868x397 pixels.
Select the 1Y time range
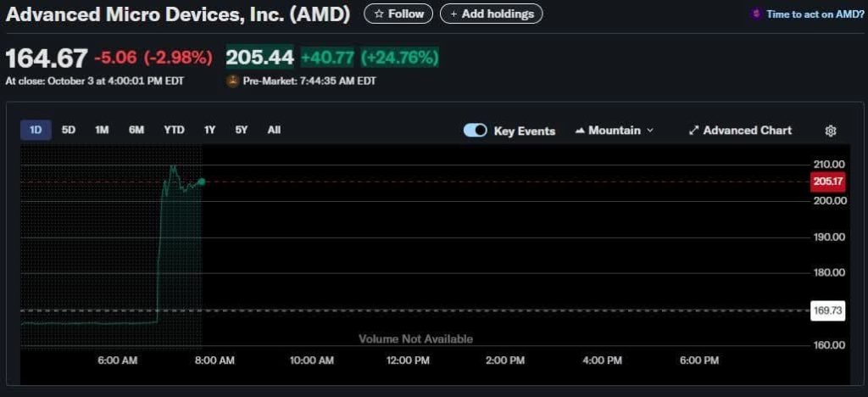click(x=209, y=130)
